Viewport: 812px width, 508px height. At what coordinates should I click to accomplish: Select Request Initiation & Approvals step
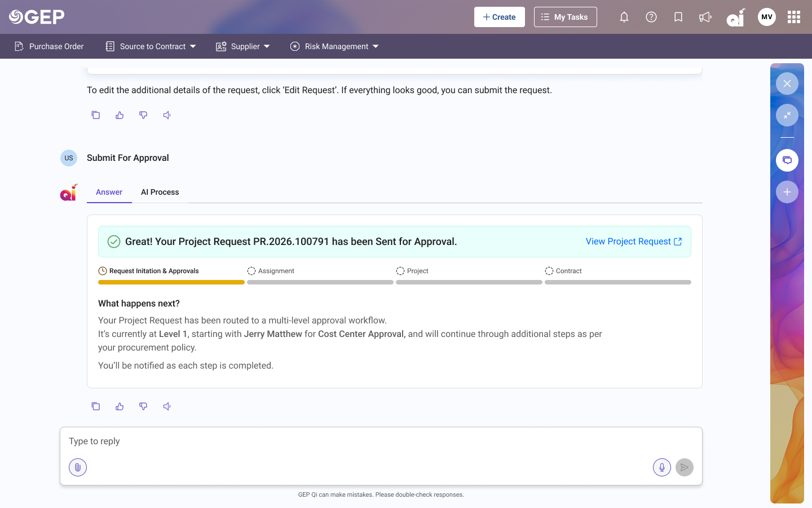point(149,271)
